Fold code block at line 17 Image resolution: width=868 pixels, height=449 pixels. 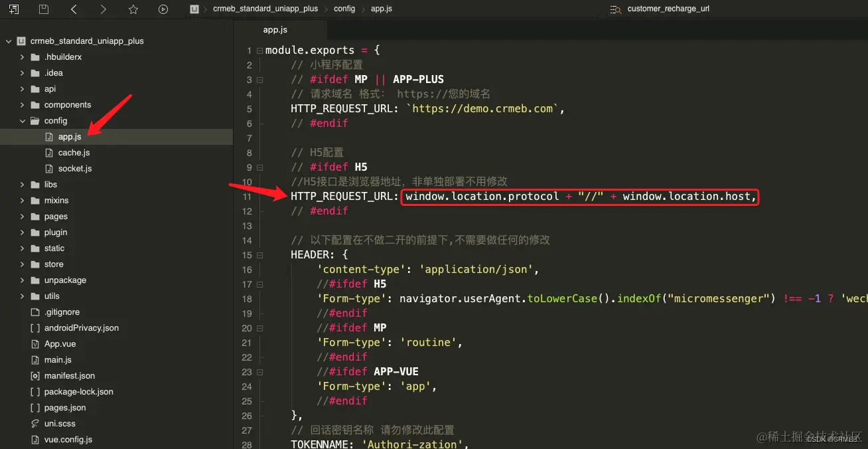[259, 284]
